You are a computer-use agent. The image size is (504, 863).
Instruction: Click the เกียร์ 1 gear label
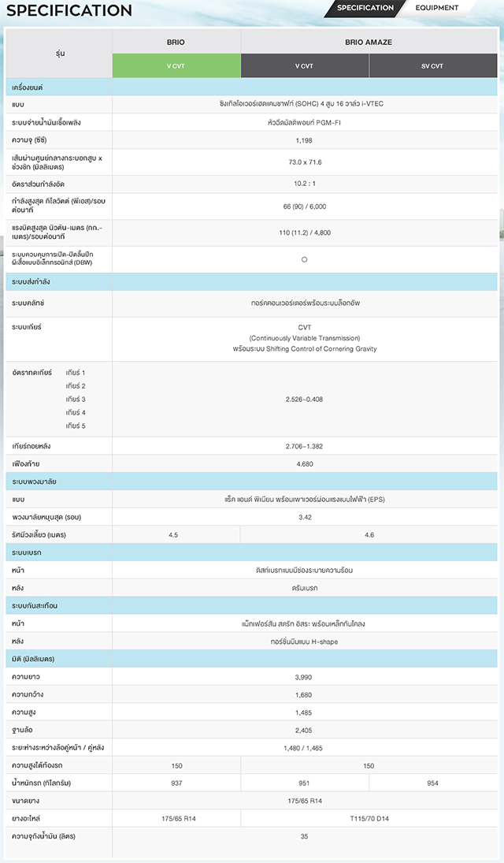[x=76, y=373]
